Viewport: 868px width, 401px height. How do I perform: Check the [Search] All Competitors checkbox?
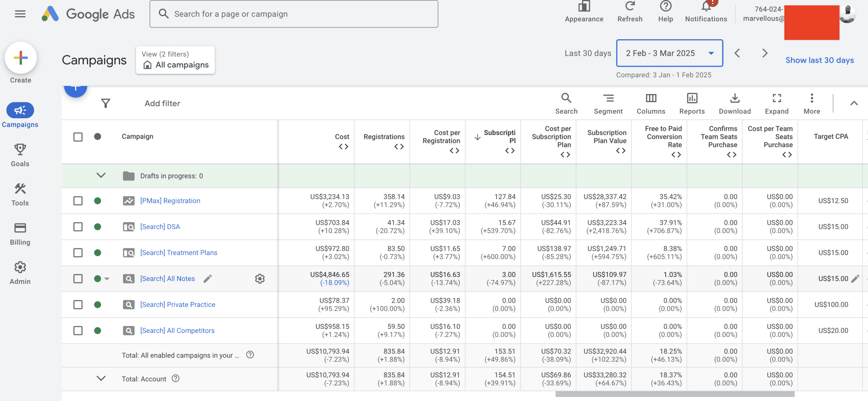[78, 331]
